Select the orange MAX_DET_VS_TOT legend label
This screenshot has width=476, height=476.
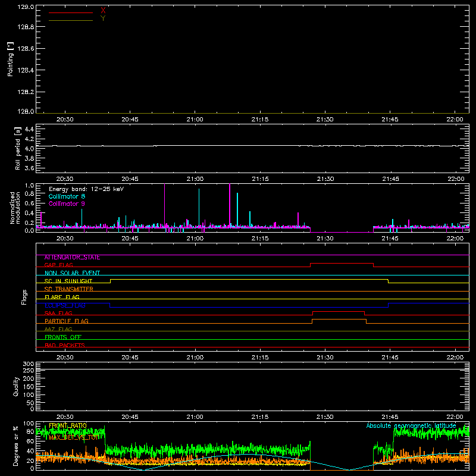[x=74, y=437]
